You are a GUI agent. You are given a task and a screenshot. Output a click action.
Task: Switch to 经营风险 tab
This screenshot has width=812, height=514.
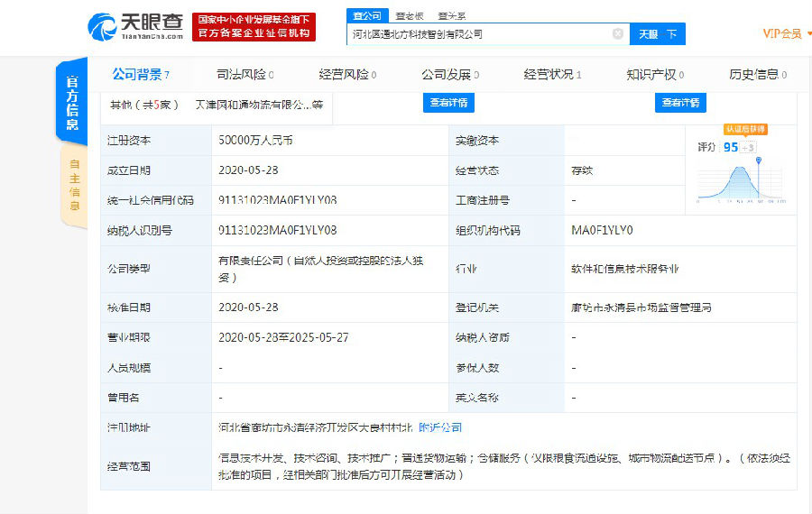[x=347, y=75]
